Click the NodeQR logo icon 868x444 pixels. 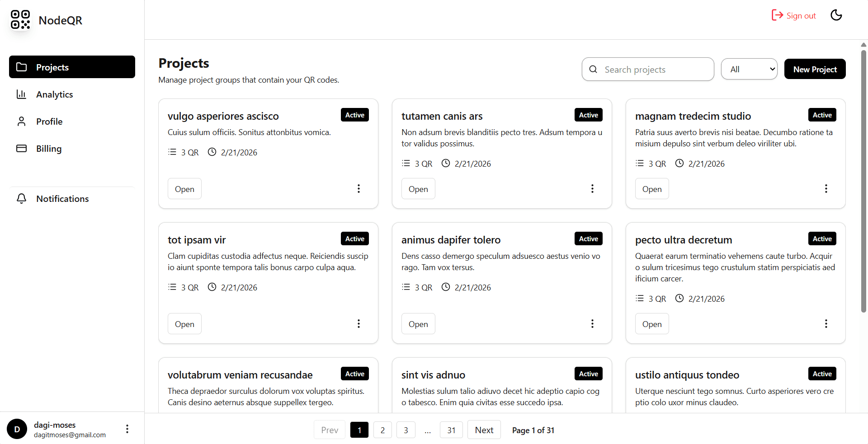coord(20,20)
